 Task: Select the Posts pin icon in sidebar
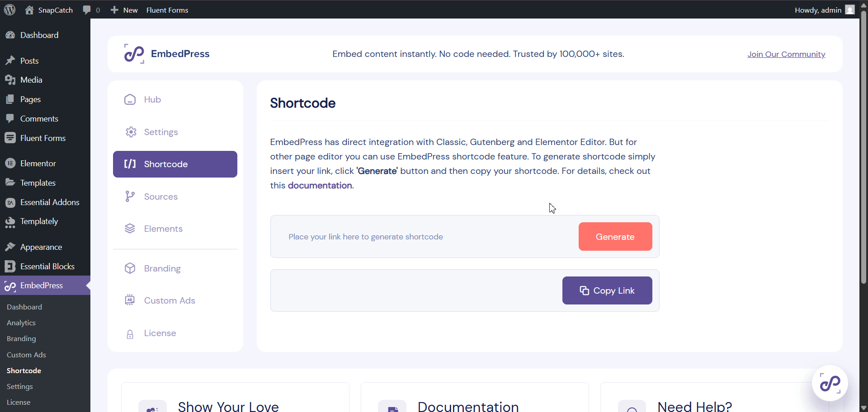tap(10, 60)
